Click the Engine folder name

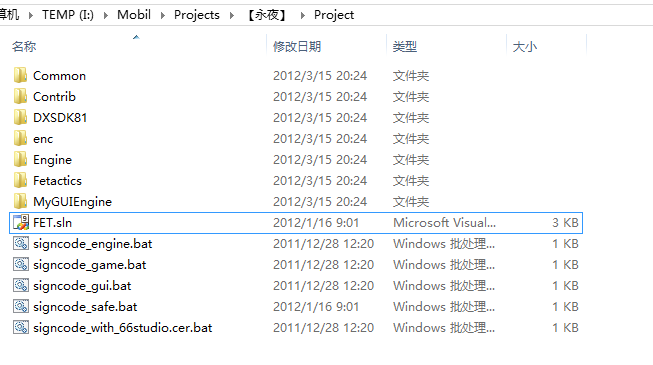tap(52, 160)
